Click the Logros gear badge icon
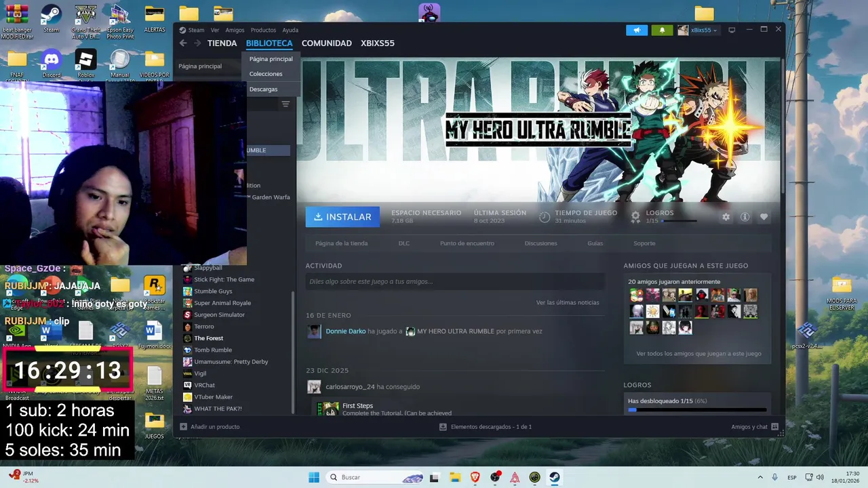 coord(635,217)
